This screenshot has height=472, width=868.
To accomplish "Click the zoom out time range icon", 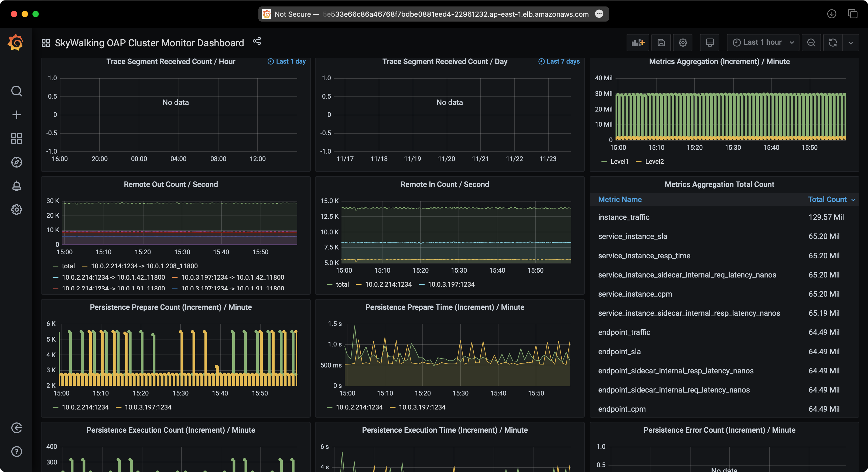I will [811, 42].
